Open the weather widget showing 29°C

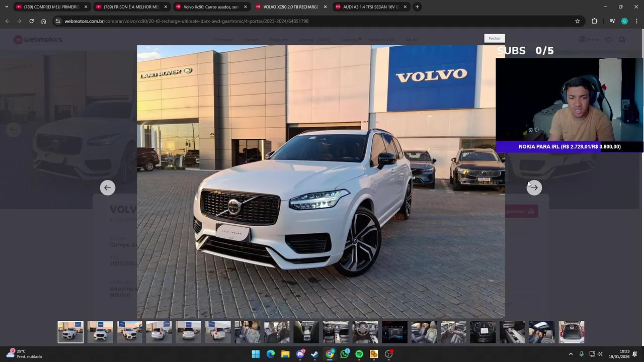pyautogui.click(x=24, y=354)
